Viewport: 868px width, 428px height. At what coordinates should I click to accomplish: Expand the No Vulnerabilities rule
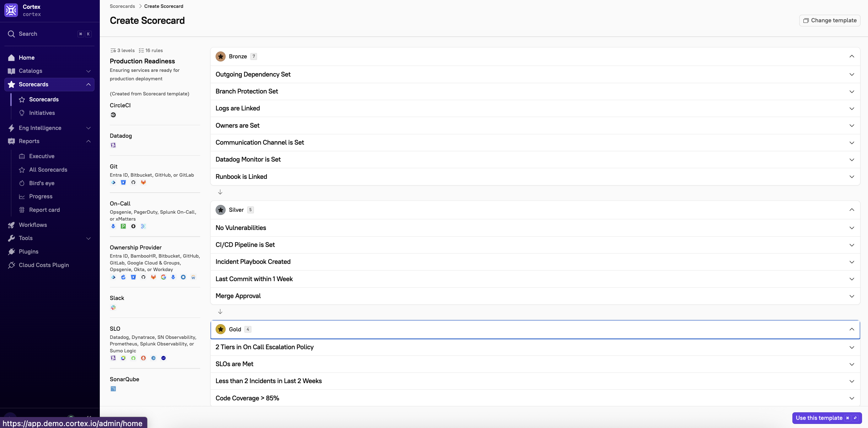click(x=851, y=228)
